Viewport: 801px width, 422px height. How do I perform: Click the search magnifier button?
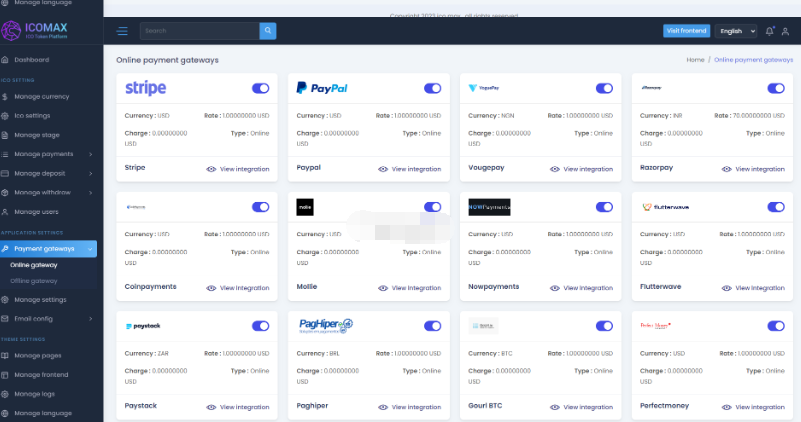(x=268, y=31)
